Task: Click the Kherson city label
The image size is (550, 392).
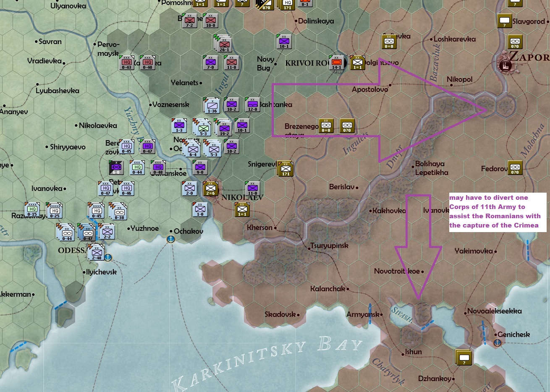Action: pos(259,227)
